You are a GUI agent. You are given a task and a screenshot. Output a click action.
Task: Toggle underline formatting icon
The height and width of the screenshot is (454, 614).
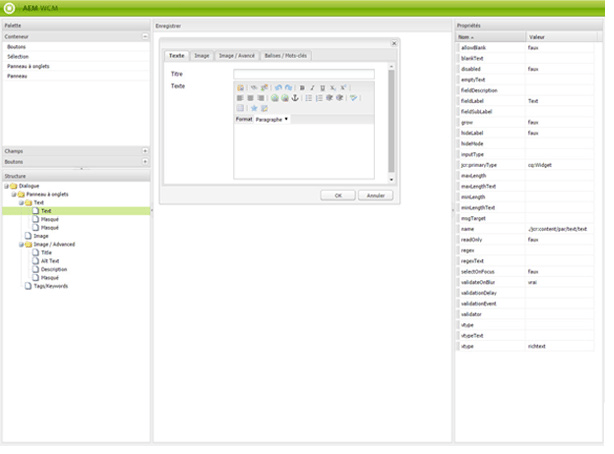[323, 88]
